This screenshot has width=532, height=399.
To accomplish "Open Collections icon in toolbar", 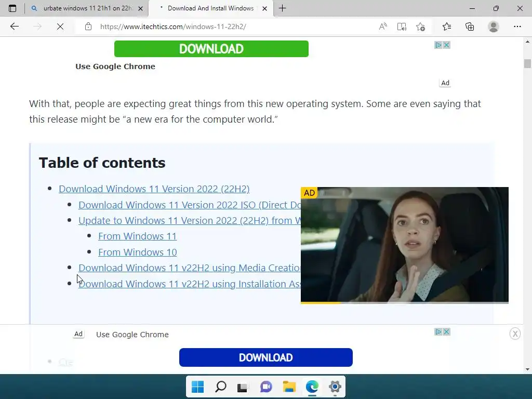I will (x=470, y=26).
